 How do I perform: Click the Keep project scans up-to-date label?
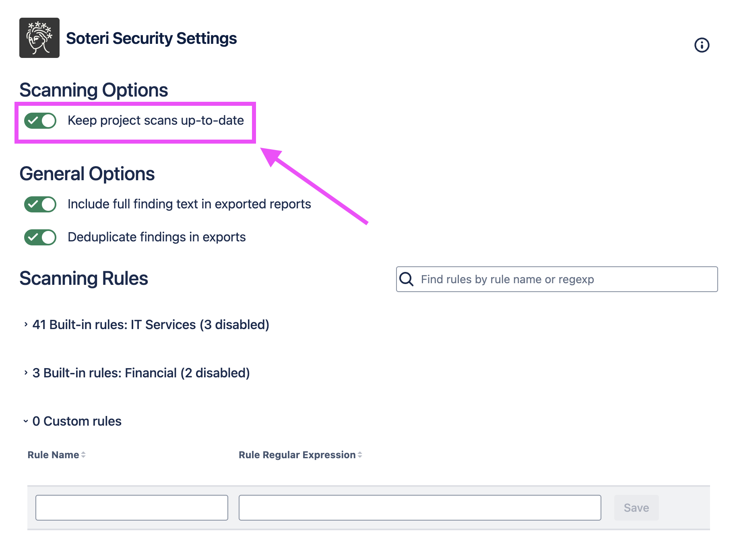click(x=156, y=120)
